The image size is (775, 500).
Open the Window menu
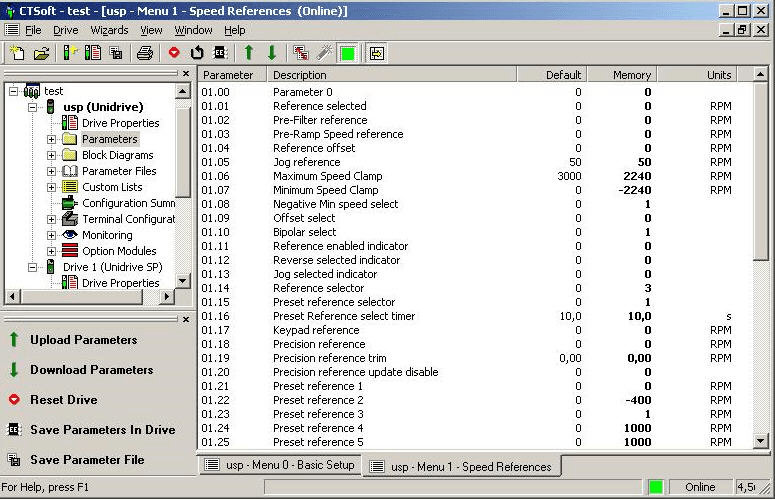[193, 30]
